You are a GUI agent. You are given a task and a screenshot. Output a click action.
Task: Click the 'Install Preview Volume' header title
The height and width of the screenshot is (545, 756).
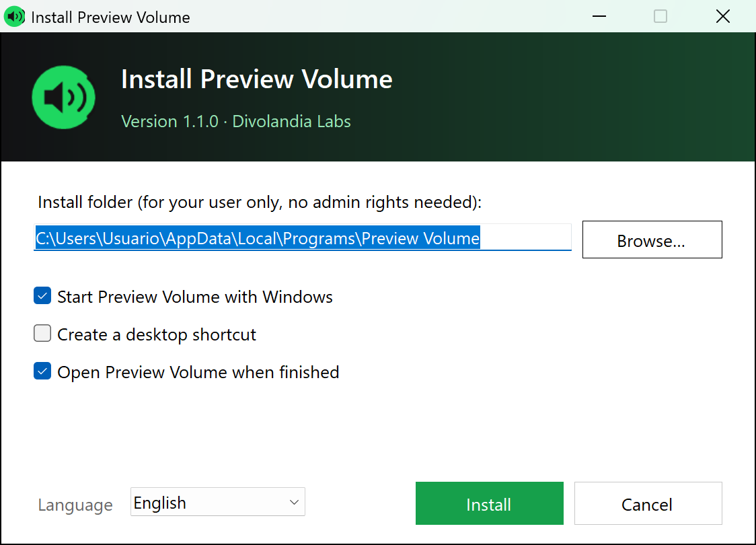point(256,79)
